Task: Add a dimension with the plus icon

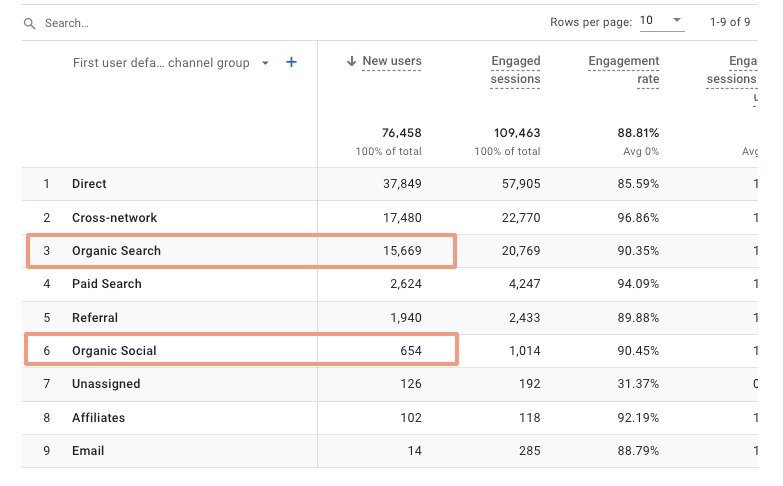Action: (291, 62)
